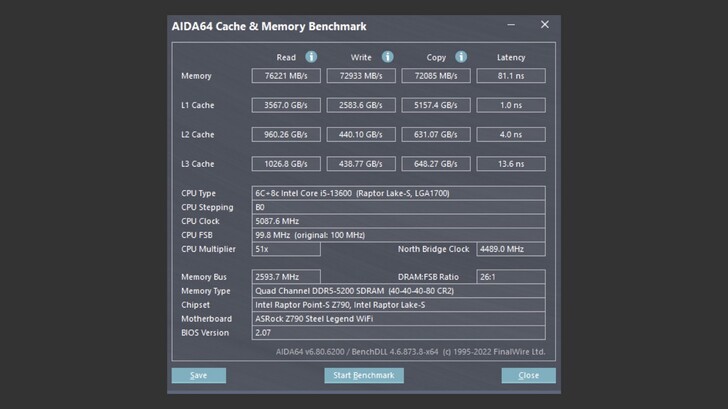Image resolution: width=728 pixels, height=409 pixels.
Task: Select Memory Bus value 2593.7 MHz
Action: tap(286, 277)
